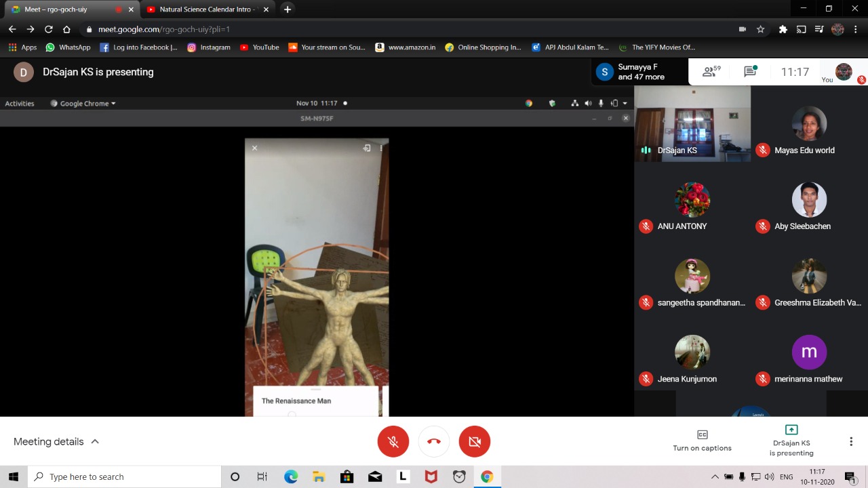Open the Instagram bookmark
The width and height of the screenshot is (868, 488).
pos(209,47)
